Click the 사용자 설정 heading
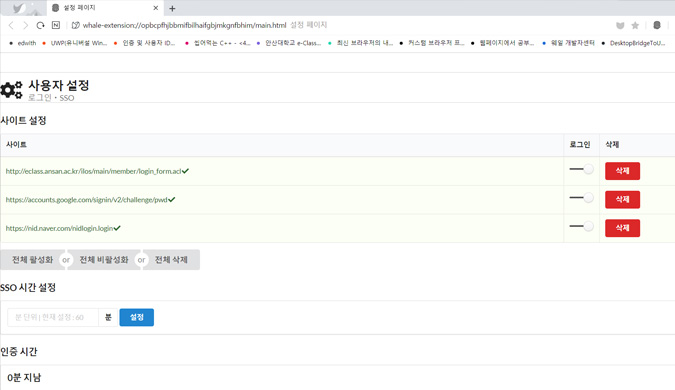675x390 pixels. pyautogui.click(x=59, y=85)
